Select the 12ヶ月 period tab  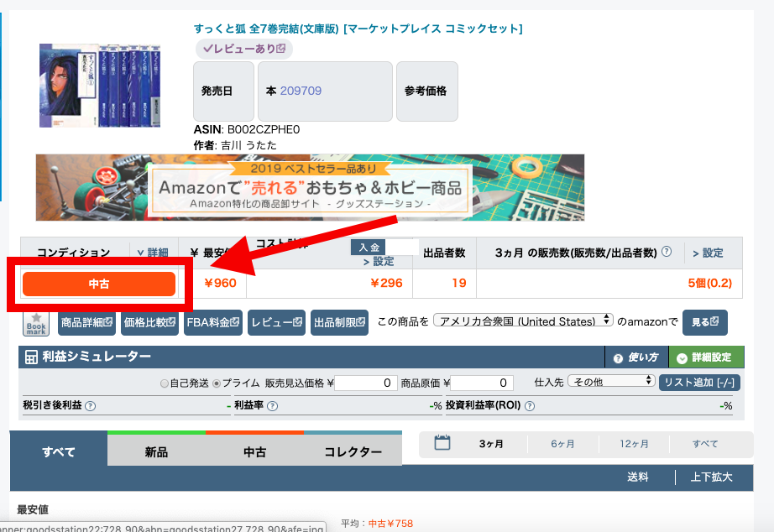[635, 444]
